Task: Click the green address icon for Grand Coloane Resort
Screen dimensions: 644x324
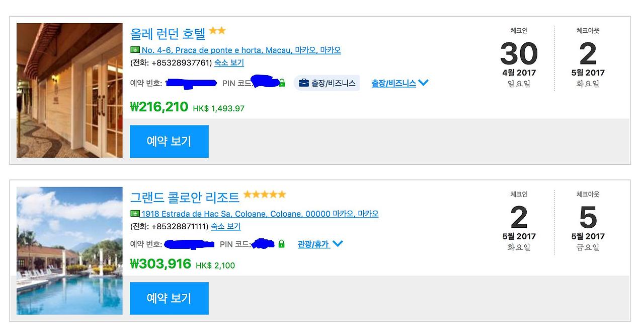Action: coord(135,213)
